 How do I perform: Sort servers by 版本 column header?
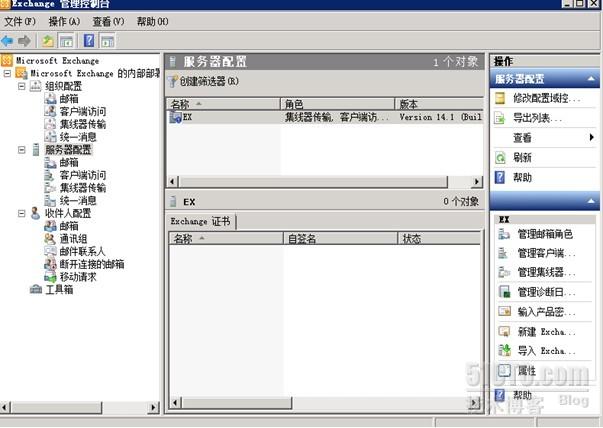point(439,104)
